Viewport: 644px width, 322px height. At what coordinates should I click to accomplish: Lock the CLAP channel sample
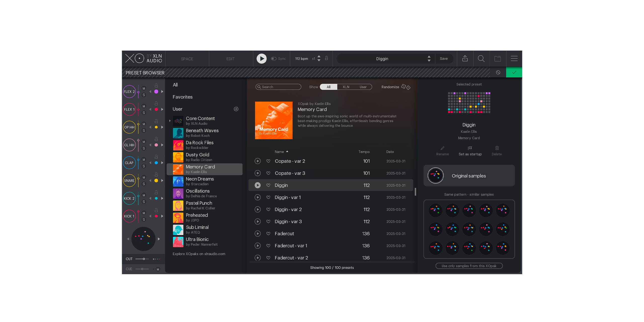156,157
